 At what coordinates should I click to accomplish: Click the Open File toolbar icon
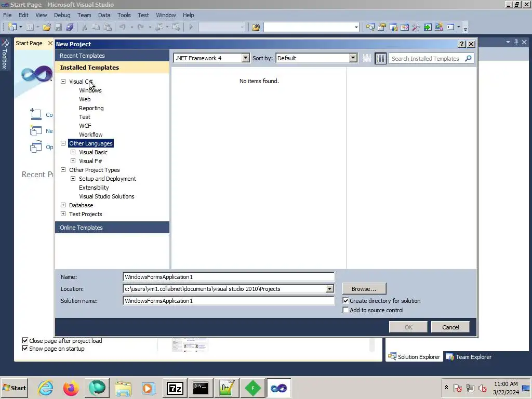tap(47, 27)
